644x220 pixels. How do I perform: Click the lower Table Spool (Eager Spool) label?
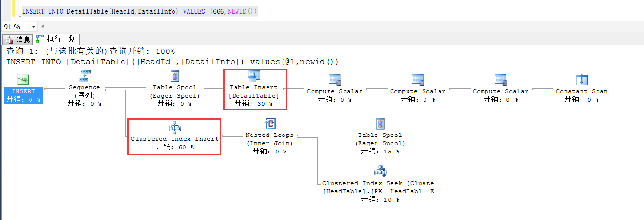(x=380, y=139)
